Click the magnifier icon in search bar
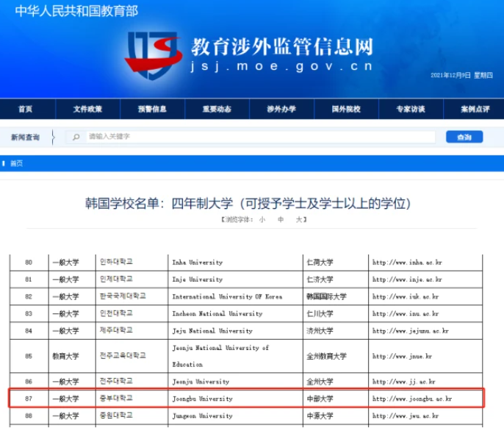Screen dimensions: 504x431 (76, 137)
